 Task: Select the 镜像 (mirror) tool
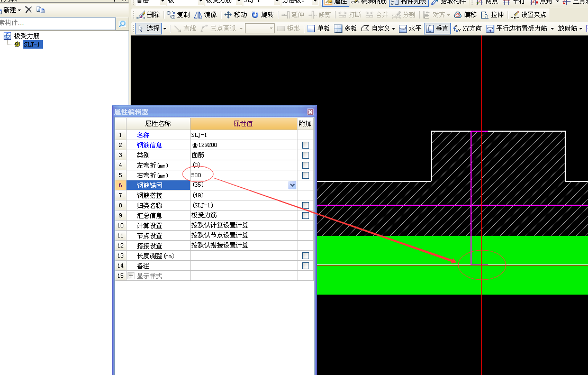pos(205,15)
